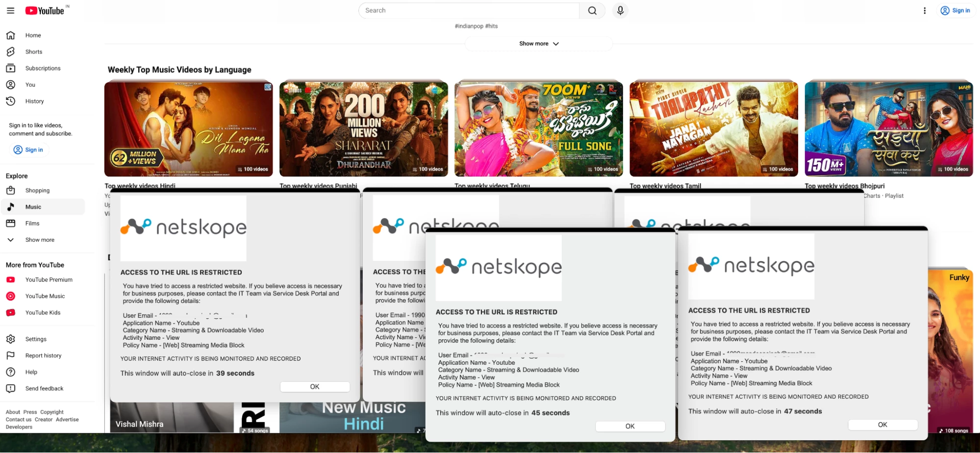Click OK in the 47 seconds Netskope dialog
Viewport: 980px width, 453px height.
tap(882, 425)
